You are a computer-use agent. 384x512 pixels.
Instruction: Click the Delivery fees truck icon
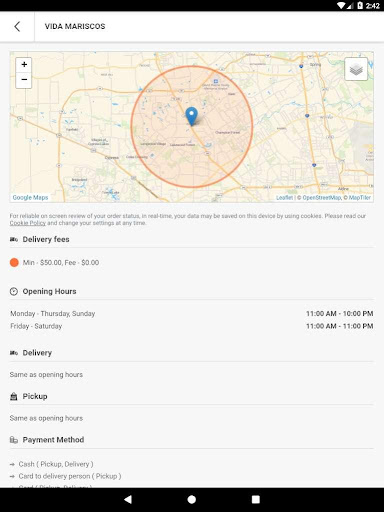14,239
